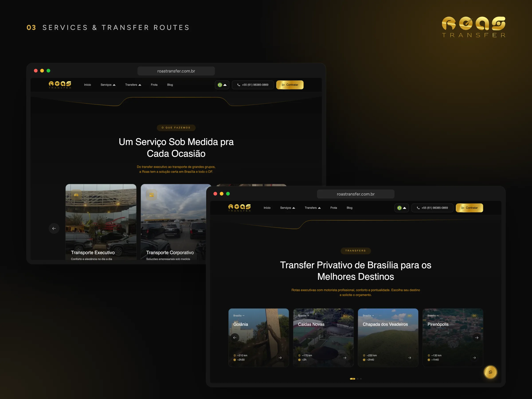Go to Início in front window navbar

(x=267, y=208)
